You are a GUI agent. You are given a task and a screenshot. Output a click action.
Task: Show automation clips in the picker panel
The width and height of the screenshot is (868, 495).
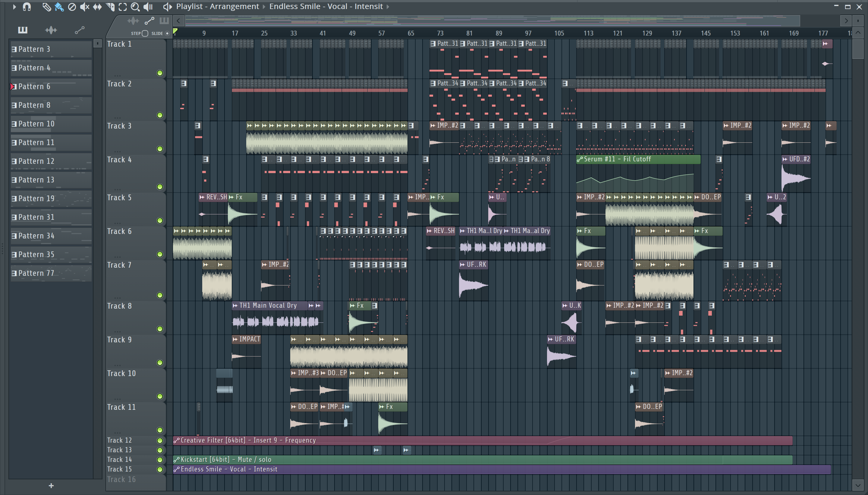click(x=80, y=30)
